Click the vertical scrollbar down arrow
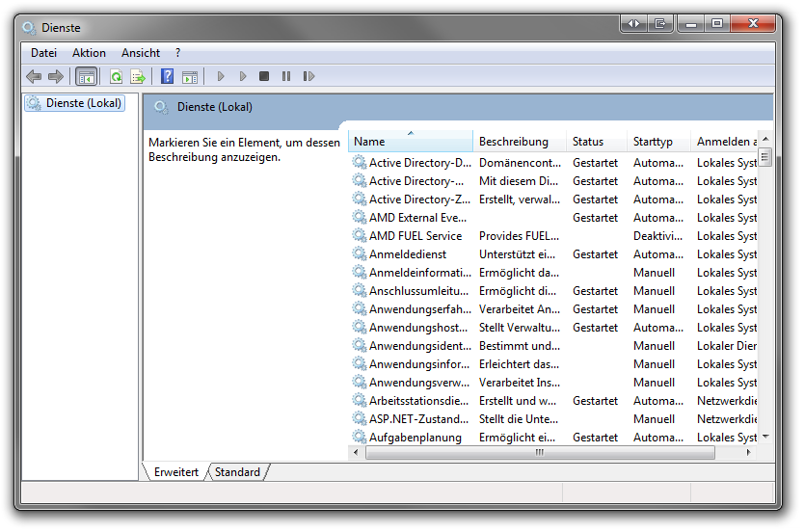Screen dimensions: 804x532 (x=765, y=437)
